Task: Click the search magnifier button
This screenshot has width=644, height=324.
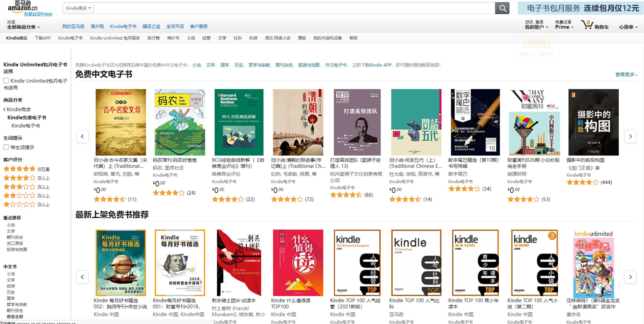Action: click(502, 8)
